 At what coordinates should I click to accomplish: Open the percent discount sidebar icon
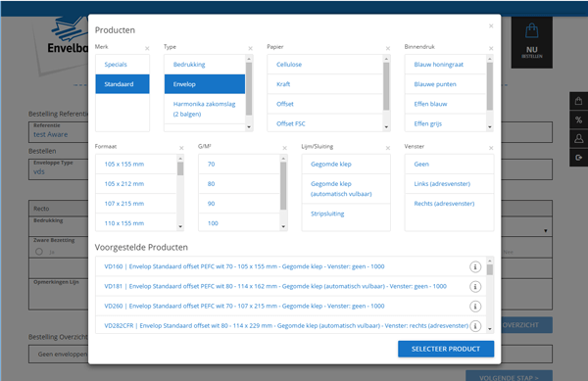pos(578,119)
